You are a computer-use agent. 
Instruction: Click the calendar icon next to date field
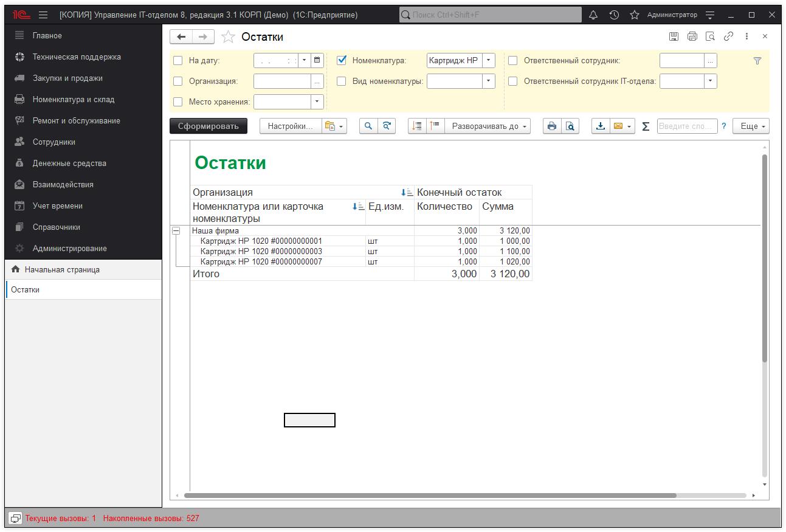[317, 60]
